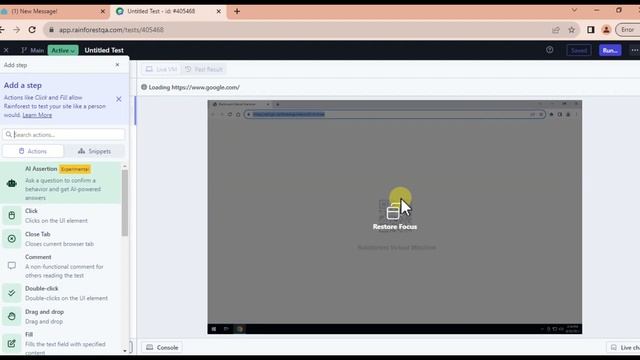Open a new browser tab
This screenshot has width=640, height=360.
pyautogui.click(x=237, y=11)
